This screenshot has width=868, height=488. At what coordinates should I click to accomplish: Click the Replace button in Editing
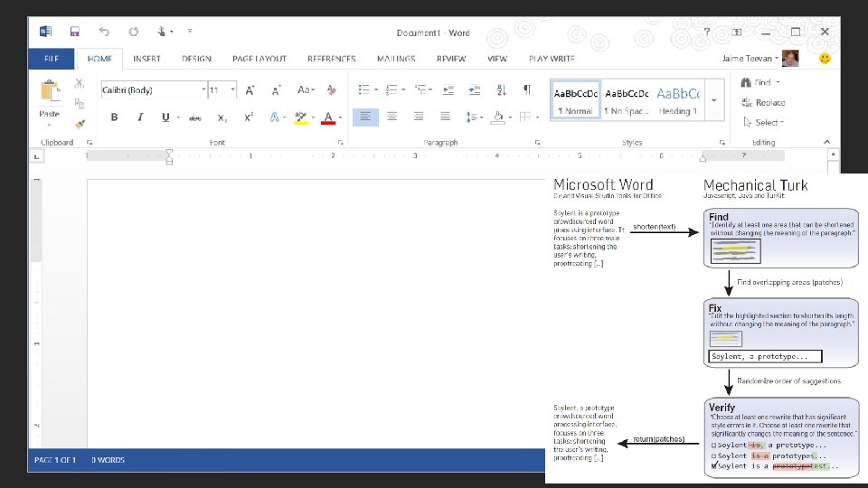point(763,102)
